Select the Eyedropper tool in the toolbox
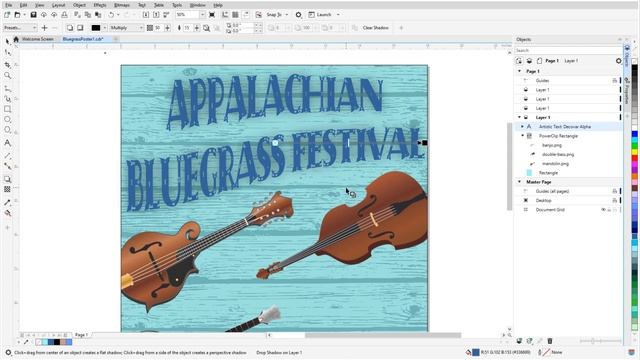The image size is (640, 360). click(x=7, y=202)
